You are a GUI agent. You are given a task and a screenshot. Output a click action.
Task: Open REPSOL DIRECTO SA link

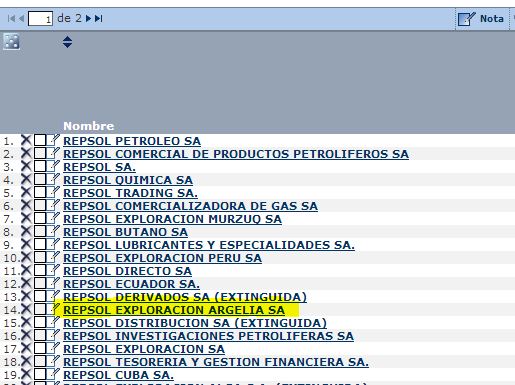(128, 271)
